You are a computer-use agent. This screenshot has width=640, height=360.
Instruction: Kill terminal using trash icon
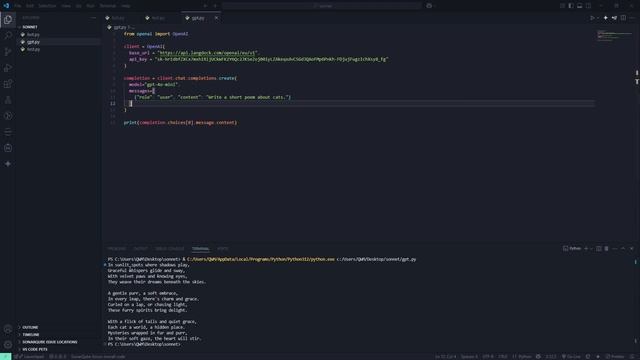tap(607, 249)
